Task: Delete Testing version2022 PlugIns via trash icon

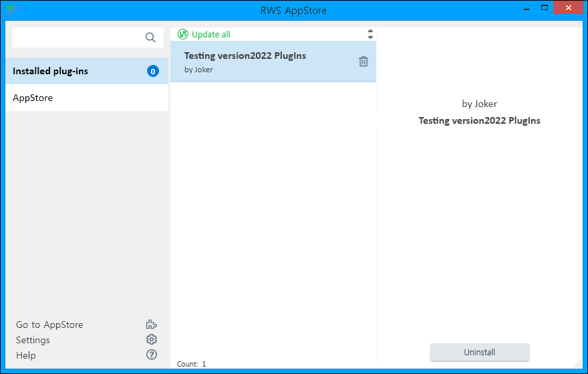Action: click(363, 61)
